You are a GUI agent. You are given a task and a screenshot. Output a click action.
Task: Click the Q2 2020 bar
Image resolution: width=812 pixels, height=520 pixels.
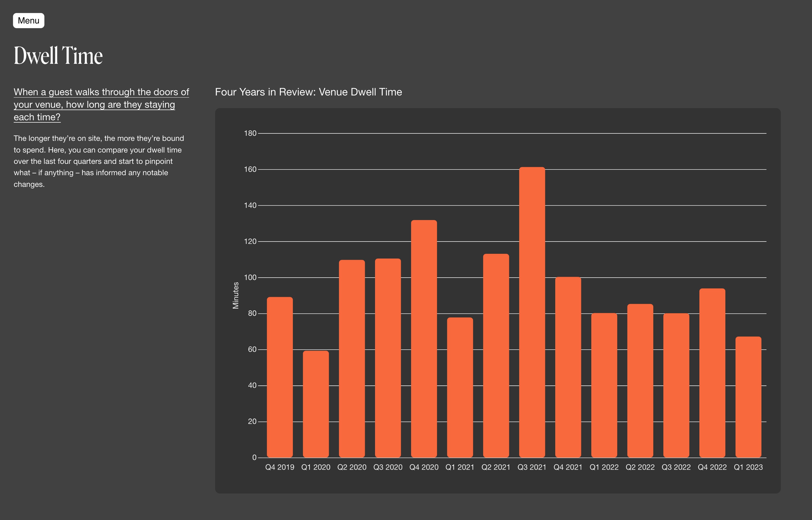coord(352,359)
